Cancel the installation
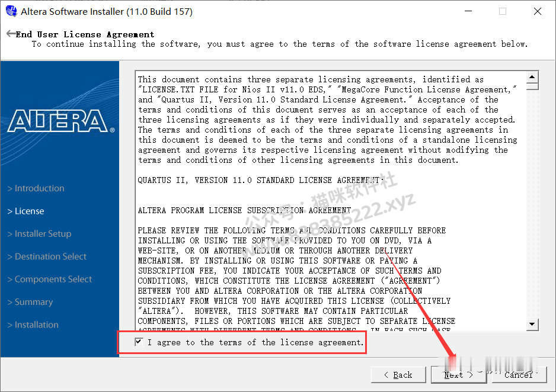The image size is (556, 392). tap(519, 375)
